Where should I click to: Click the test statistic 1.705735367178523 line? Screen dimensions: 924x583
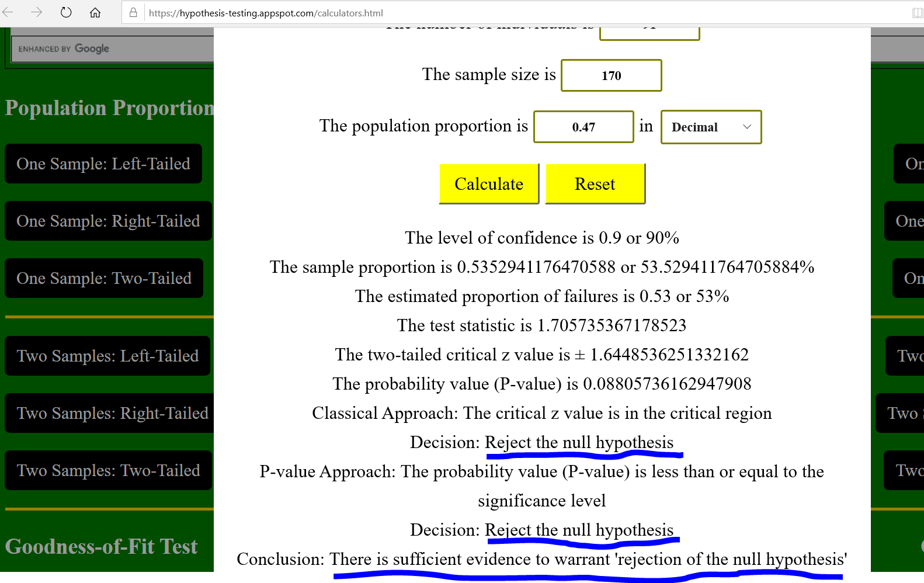(542, 325)
